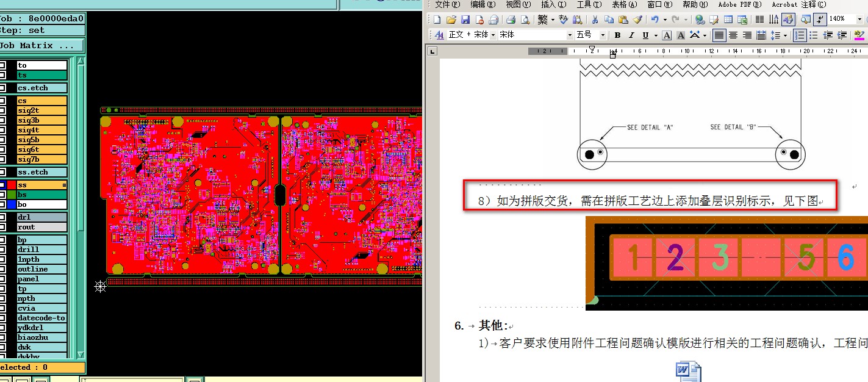The width and height of the screenshot is (868, 382).
Task: Open the 视图(V) menu
Action: point(518,4)
